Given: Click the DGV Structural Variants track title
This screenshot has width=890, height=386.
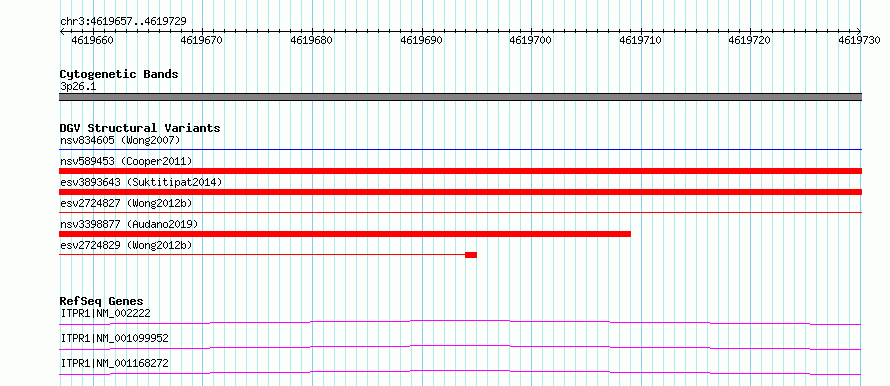Looking at the screenshot, I should coord(140,128).
